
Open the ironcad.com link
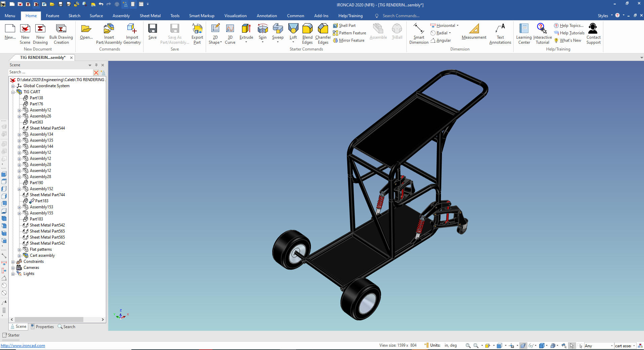[23, 346]
